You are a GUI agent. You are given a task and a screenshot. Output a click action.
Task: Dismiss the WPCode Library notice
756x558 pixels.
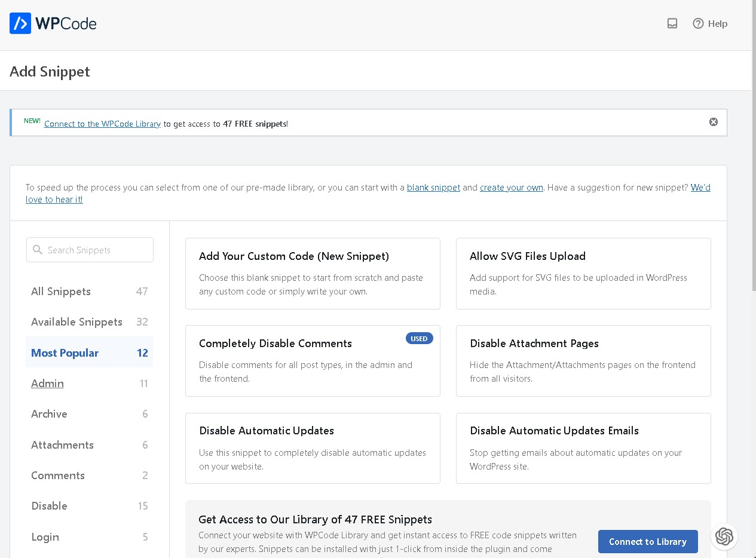click(x=713, y=122)
